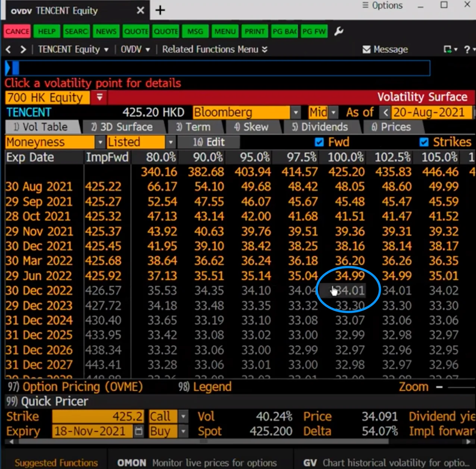
Task: Go forward with the right chevron arrow
Action: pos(23,50)
